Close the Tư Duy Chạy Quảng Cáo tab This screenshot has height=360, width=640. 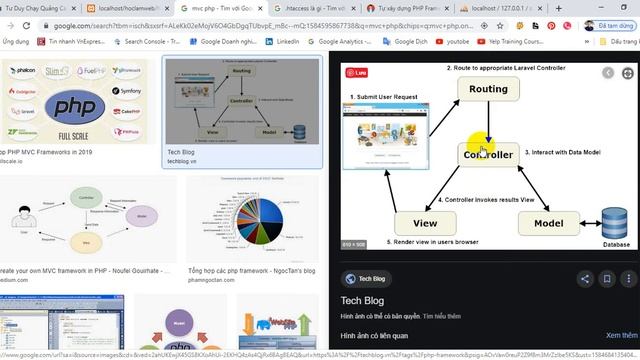73,8
